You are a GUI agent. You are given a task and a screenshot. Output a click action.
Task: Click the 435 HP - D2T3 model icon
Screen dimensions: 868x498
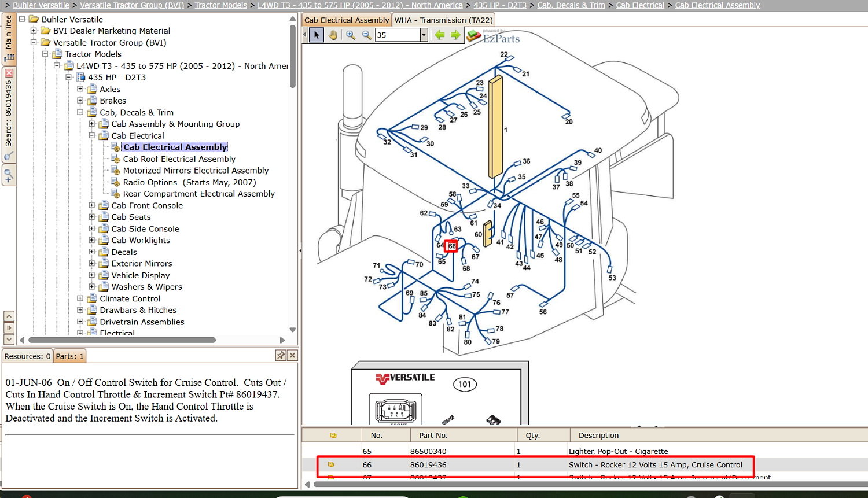click(x=80, y=78)
